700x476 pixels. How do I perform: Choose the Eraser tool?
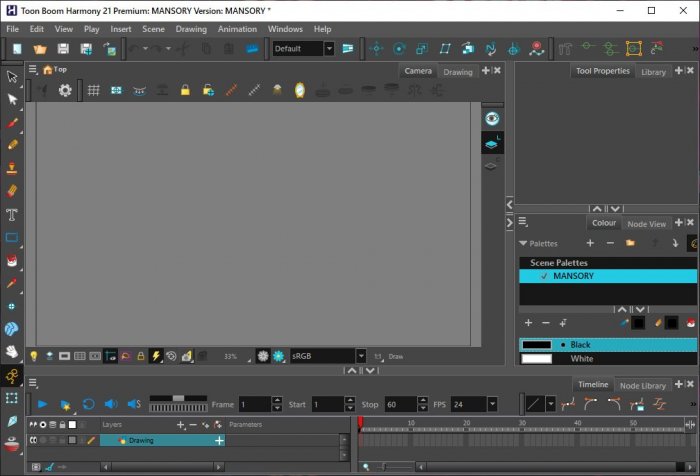point(12,190)
